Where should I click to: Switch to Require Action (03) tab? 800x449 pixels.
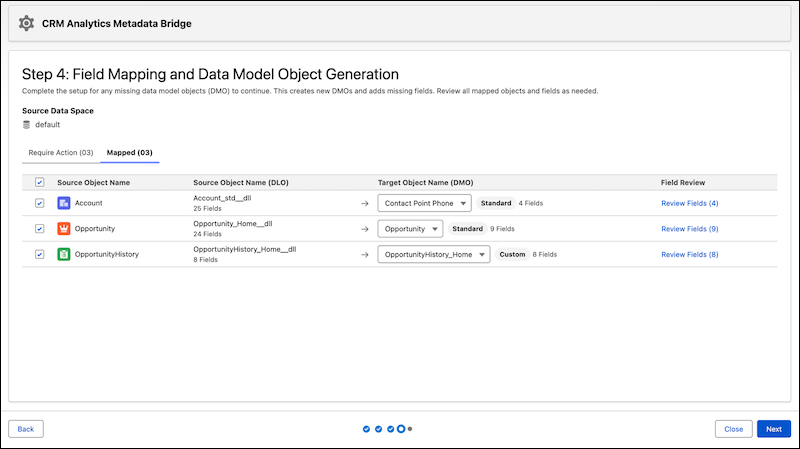[61, 153]
